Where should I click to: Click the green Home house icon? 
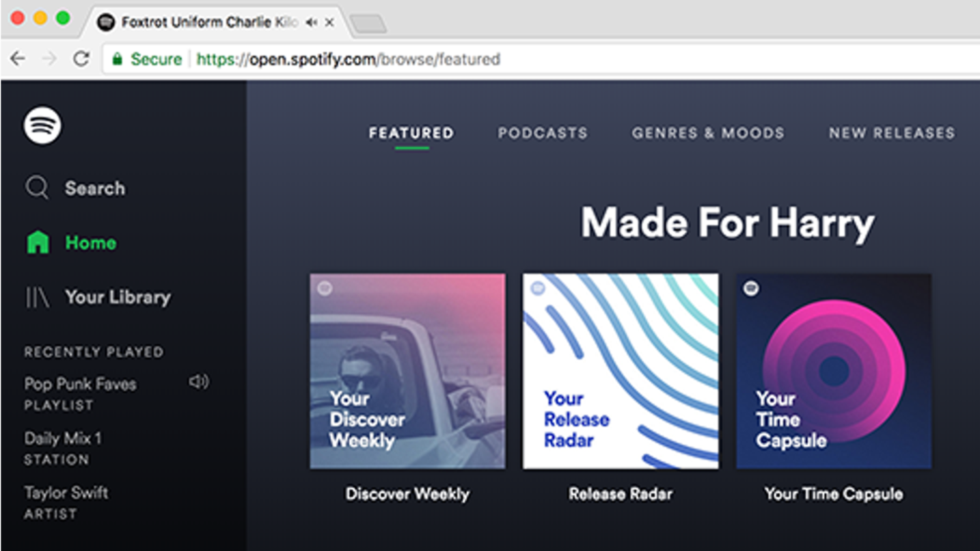[37, 242]
